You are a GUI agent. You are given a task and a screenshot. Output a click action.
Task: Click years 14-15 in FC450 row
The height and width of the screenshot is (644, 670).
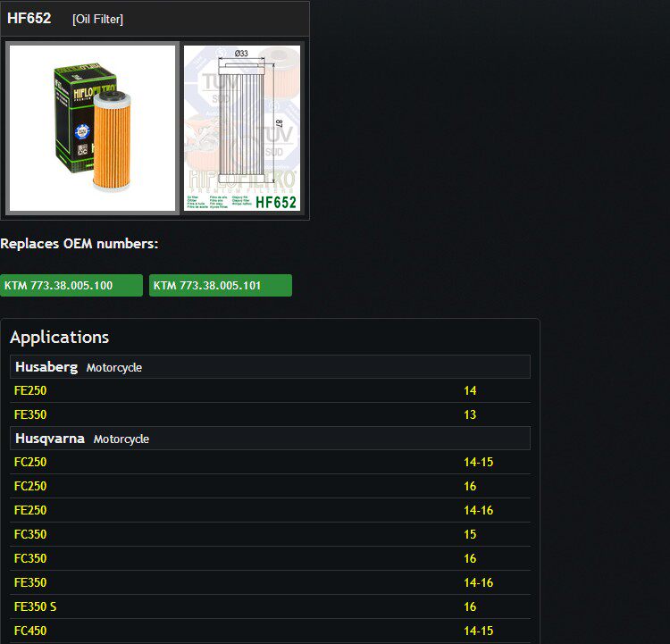479,631
